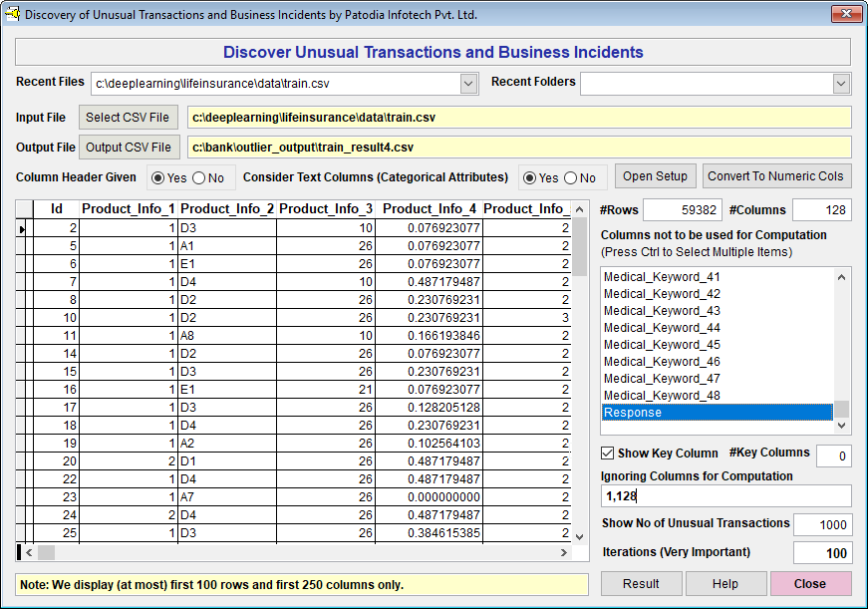
Task: Click data grid scroll up arrow
Action: [580, 208]
